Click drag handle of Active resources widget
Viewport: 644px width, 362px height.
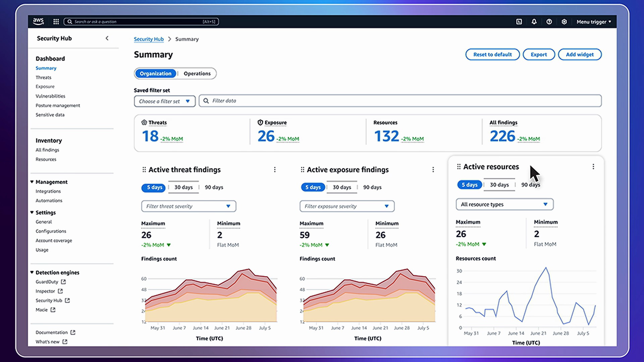(459, 167)
